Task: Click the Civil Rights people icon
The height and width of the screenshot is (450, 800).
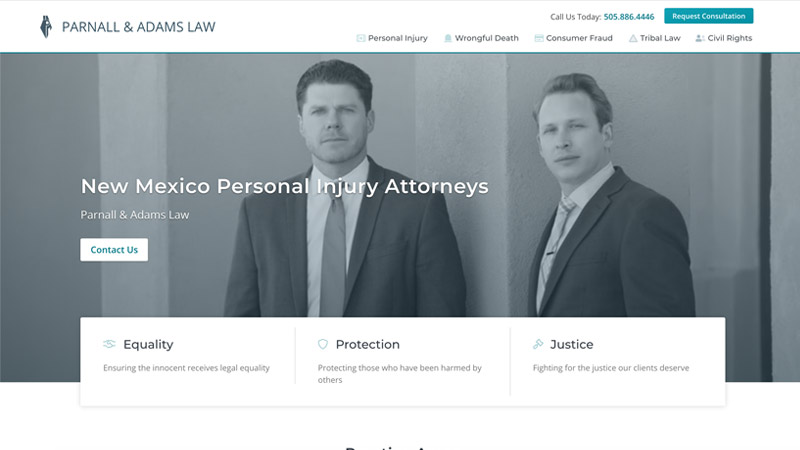Action: tap(700, 38)
